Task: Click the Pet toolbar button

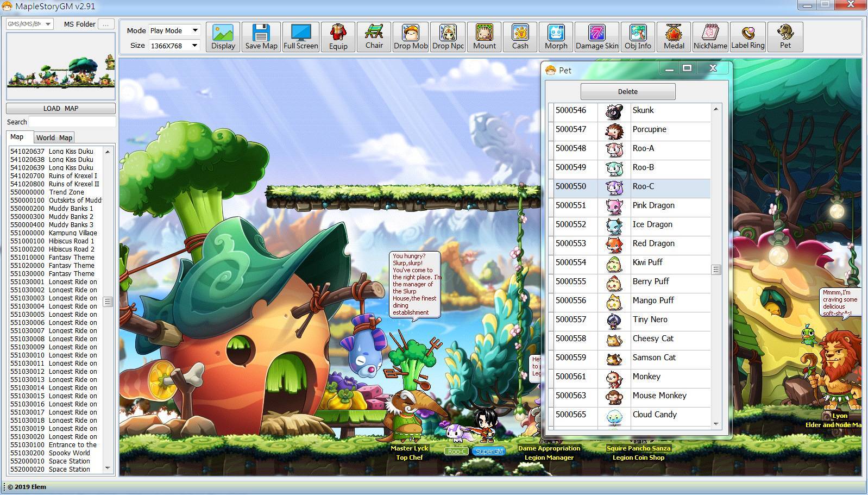Action: (x=785, y=37)
